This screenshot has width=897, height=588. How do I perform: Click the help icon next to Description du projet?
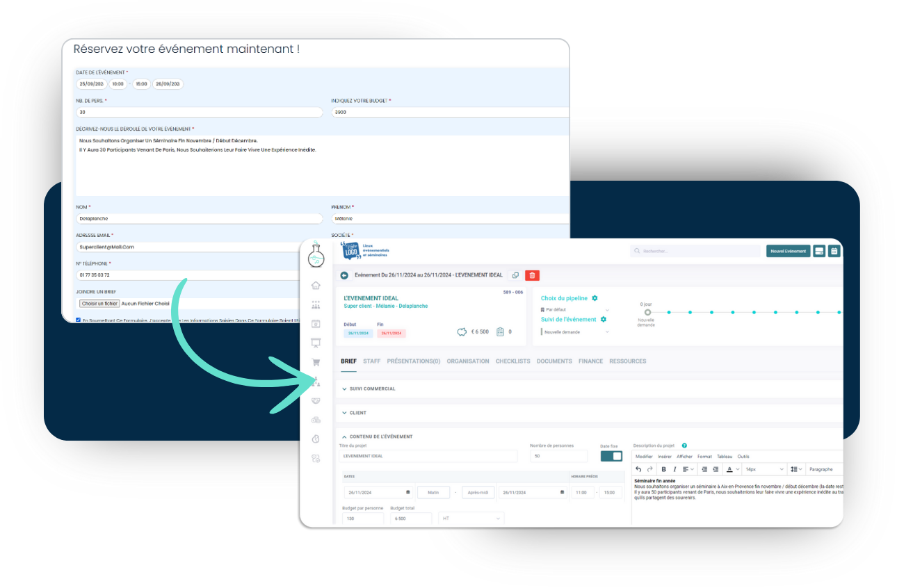point(684,446)
